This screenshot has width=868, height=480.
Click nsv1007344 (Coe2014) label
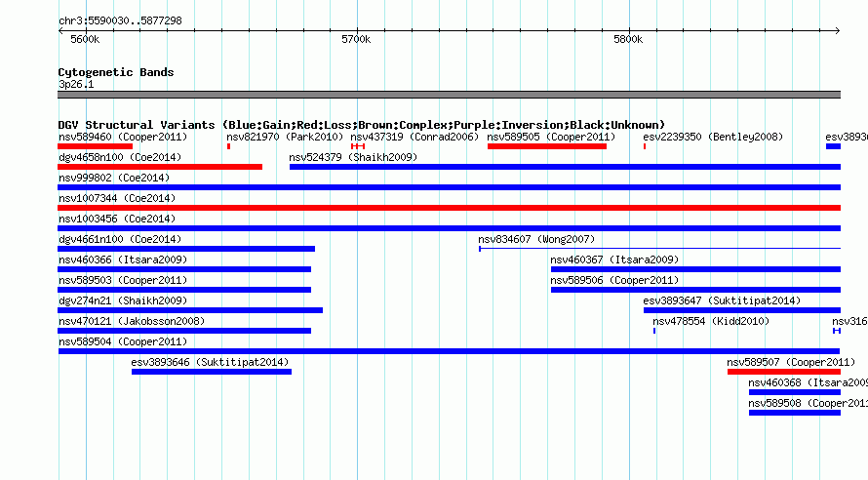[117, 198]
